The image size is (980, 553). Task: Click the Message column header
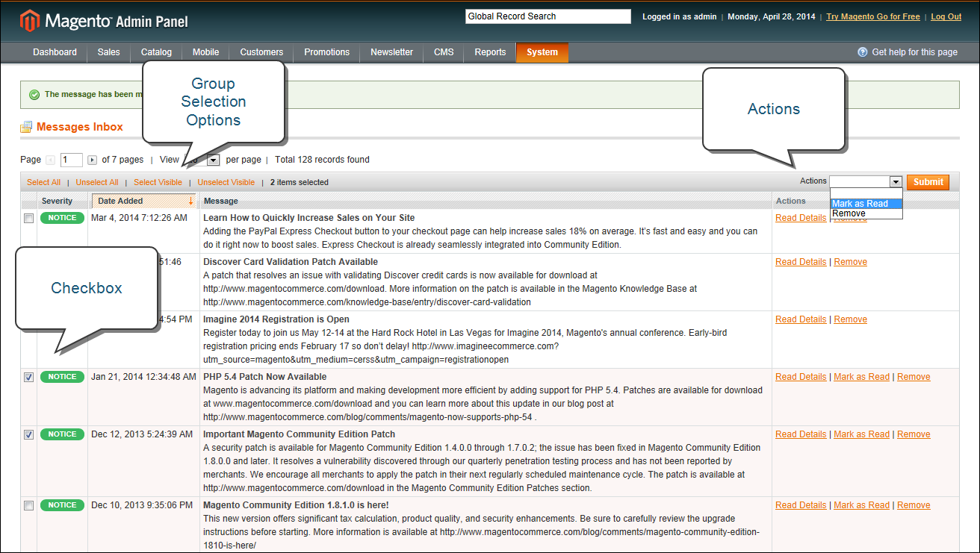coord(221,201)
